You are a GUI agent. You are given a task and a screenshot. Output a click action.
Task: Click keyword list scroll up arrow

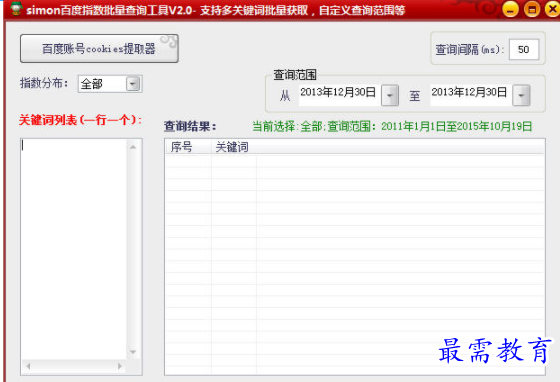coord(133,147)
